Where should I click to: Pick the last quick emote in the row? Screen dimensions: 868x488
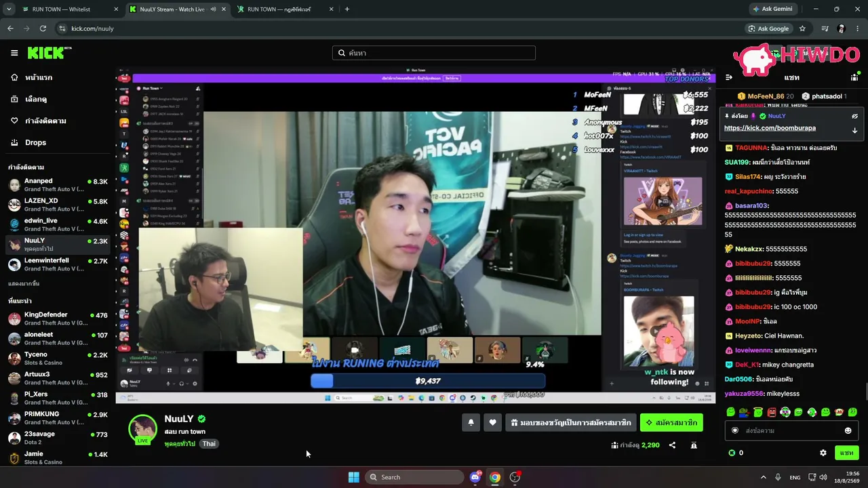point(852,412)
